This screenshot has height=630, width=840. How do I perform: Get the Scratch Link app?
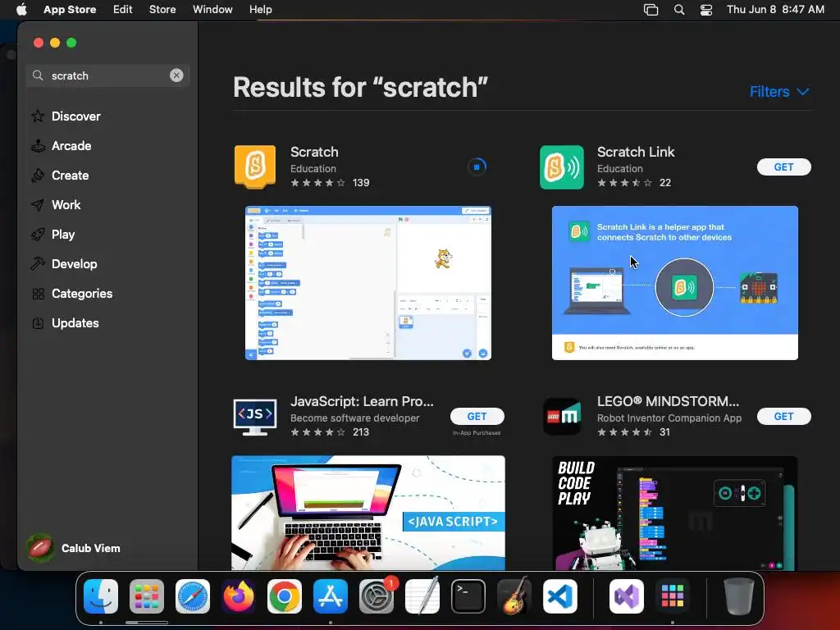[783, 167]
